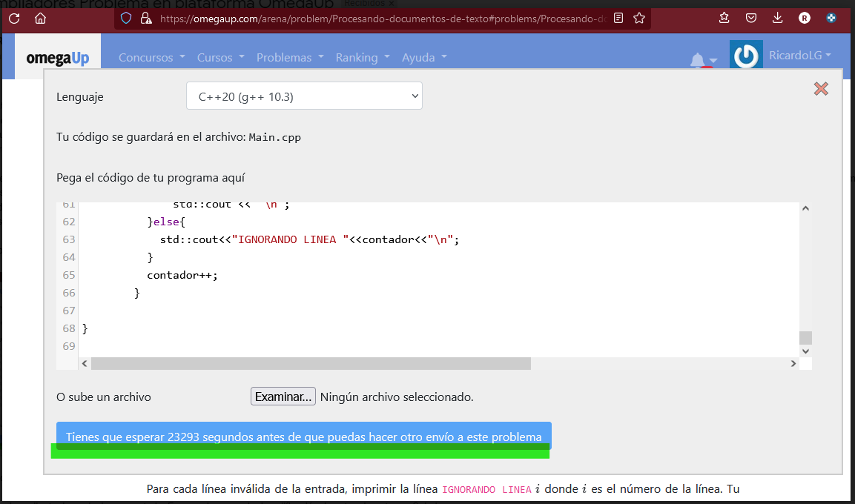
Task: Open the extensions puzzle icon
Action: [x=831, y=18]
